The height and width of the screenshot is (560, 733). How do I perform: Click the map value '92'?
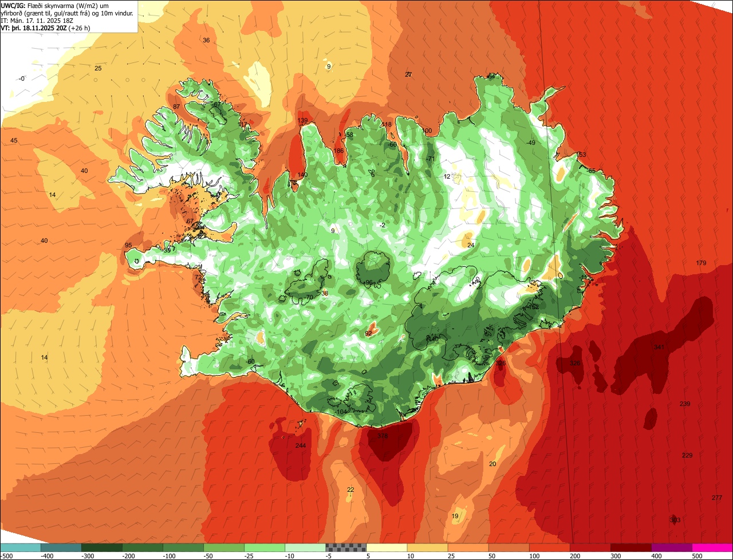pos(369,333)
